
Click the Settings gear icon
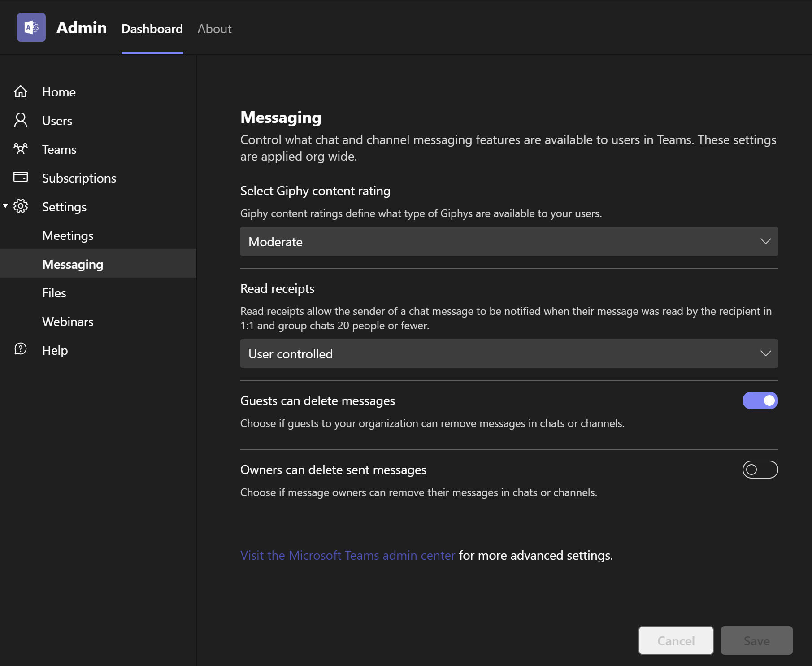coord(21,206)
